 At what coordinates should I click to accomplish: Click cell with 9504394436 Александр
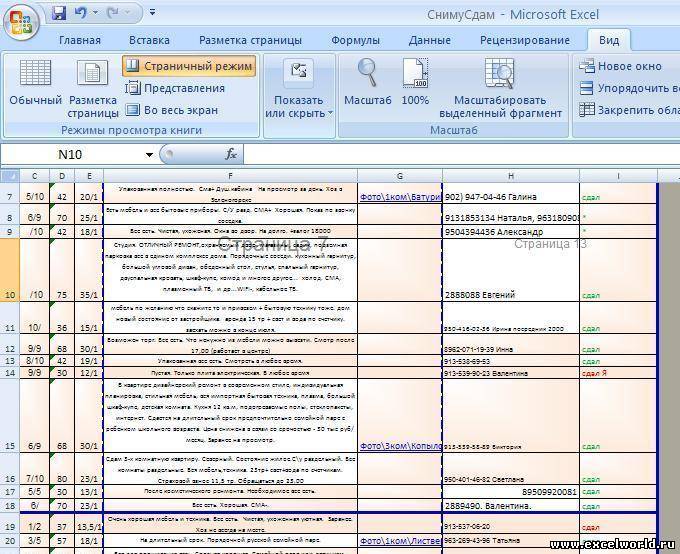coord(511,232)
